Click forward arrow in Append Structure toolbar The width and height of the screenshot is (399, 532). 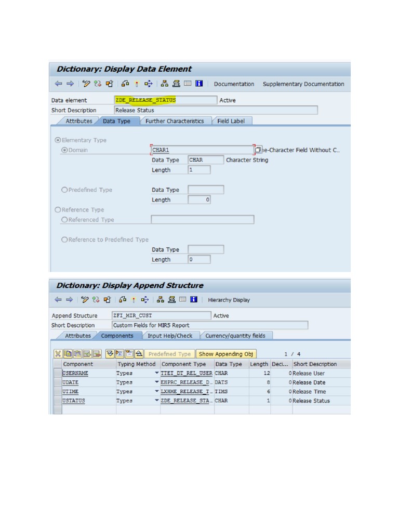pyautogui.click(x=69, y=300)
